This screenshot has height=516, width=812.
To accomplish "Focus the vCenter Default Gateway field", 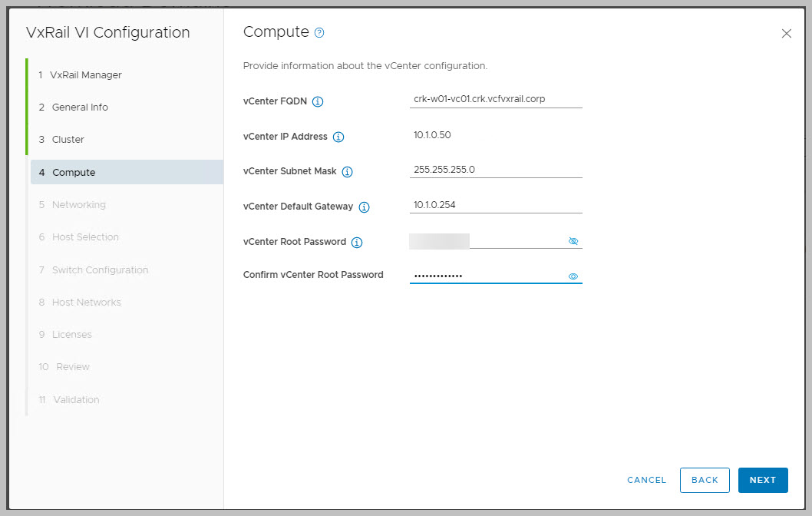I will [495, 205].
